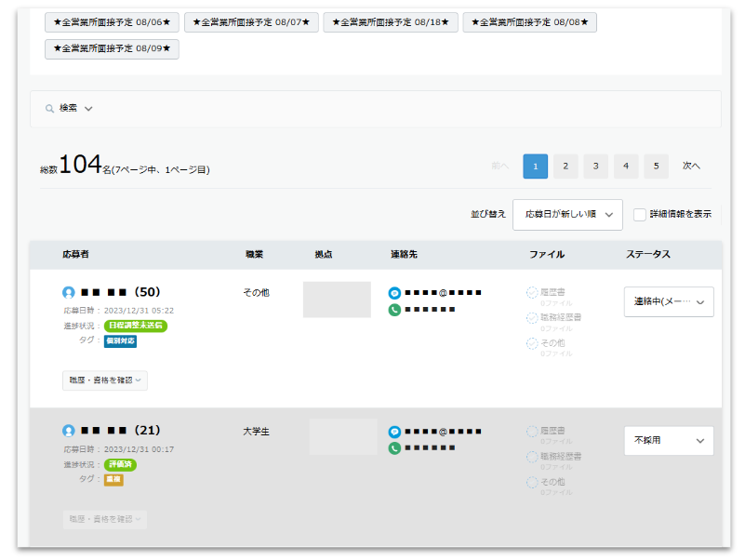The height and width of the screenshot is (560, 745).
Task: Click the search magnifier icon
Action: point(50,109)
